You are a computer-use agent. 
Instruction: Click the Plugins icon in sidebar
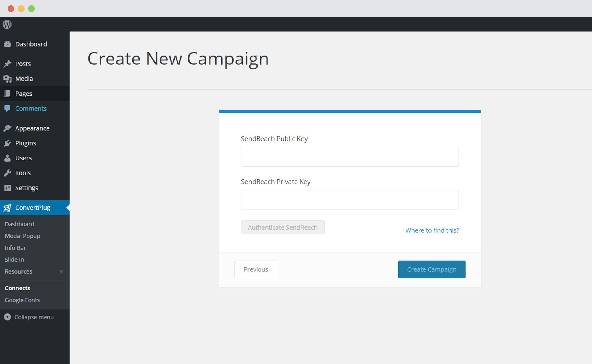8,143
